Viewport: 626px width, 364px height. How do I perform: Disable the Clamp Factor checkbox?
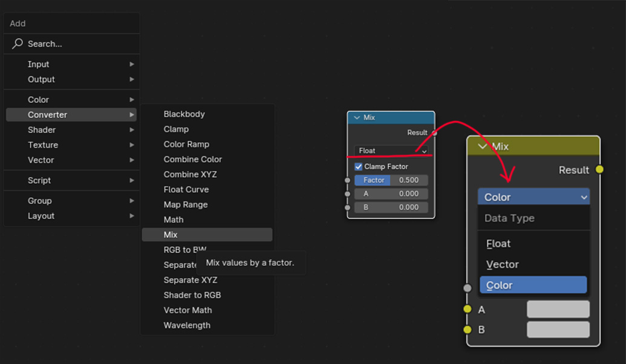click(x=358, y=166)
